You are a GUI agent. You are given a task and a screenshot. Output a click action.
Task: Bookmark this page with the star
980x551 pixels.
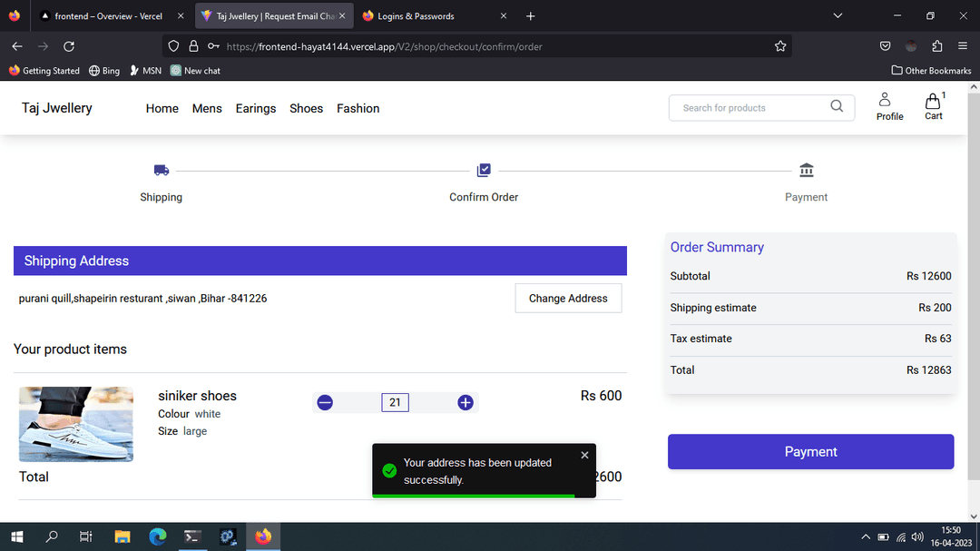coord(780,46)
